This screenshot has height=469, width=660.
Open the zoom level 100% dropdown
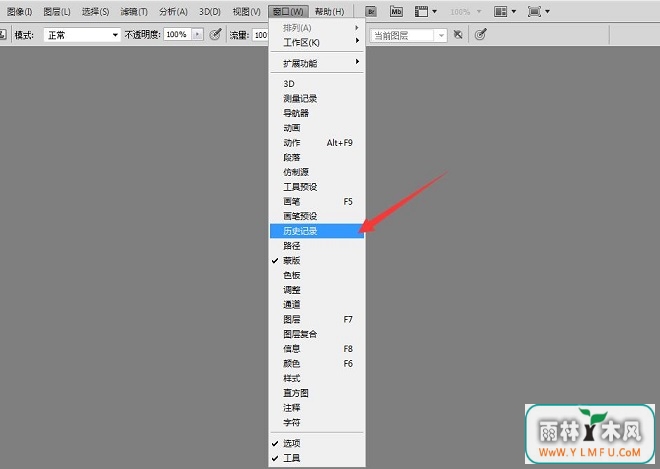click(465, 12)
